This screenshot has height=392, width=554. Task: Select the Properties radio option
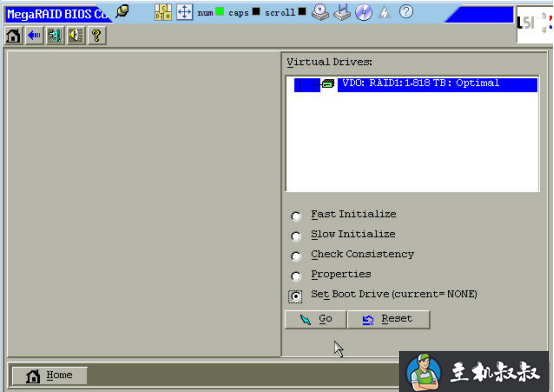click(x=296, y=276)
